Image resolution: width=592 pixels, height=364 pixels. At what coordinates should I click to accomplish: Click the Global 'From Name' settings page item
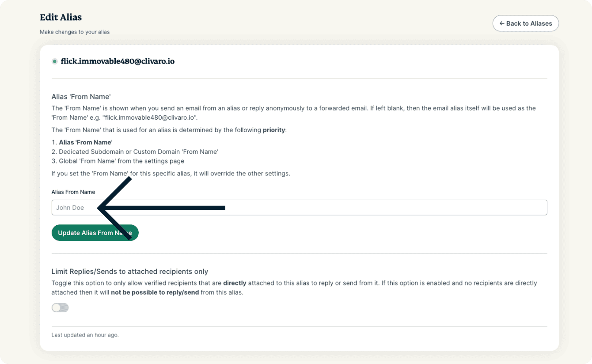click(121, 161)
